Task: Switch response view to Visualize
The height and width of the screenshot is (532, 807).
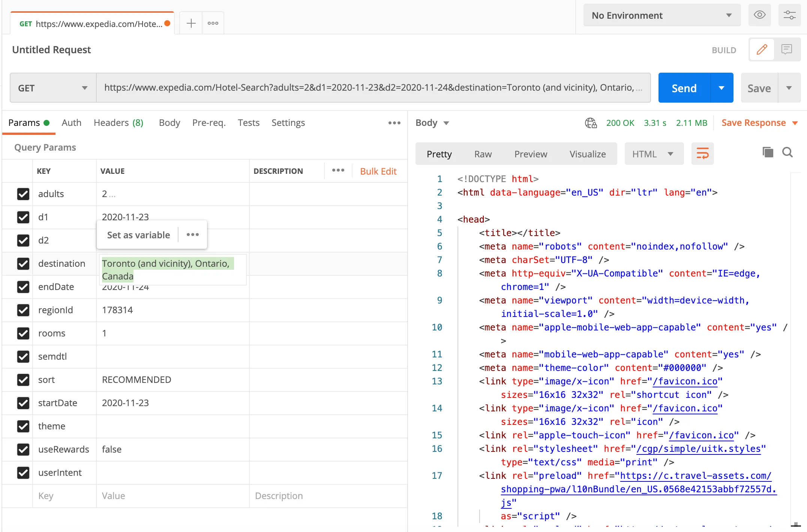Action: (588, 154)
